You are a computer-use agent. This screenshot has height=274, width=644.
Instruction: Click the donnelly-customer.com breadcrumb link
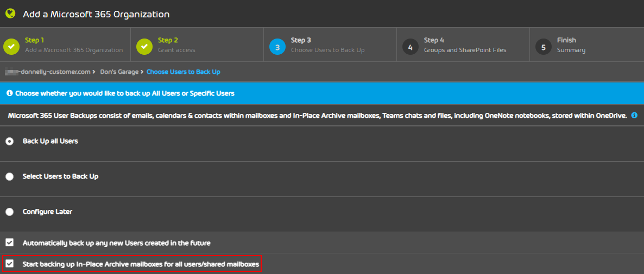coord(48,72)
